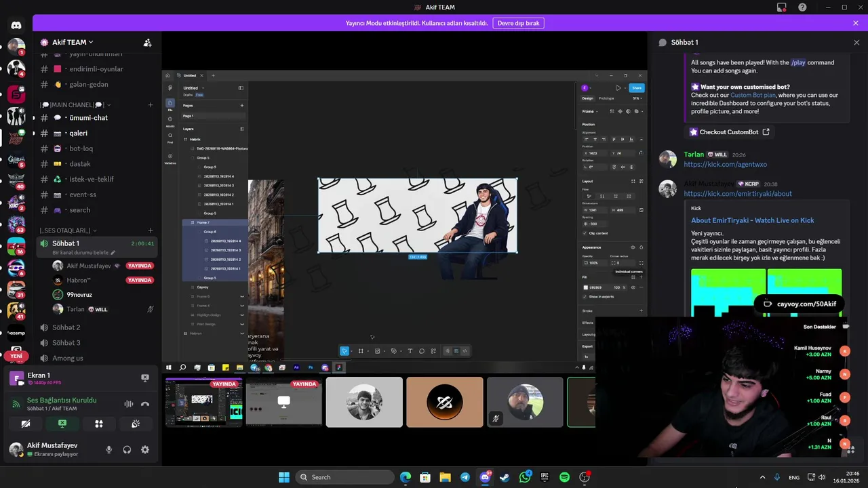This screenshot has height=488, width=868.
Task: Toggle Clip content checkbox in Figma
Action: click(585, 233)
